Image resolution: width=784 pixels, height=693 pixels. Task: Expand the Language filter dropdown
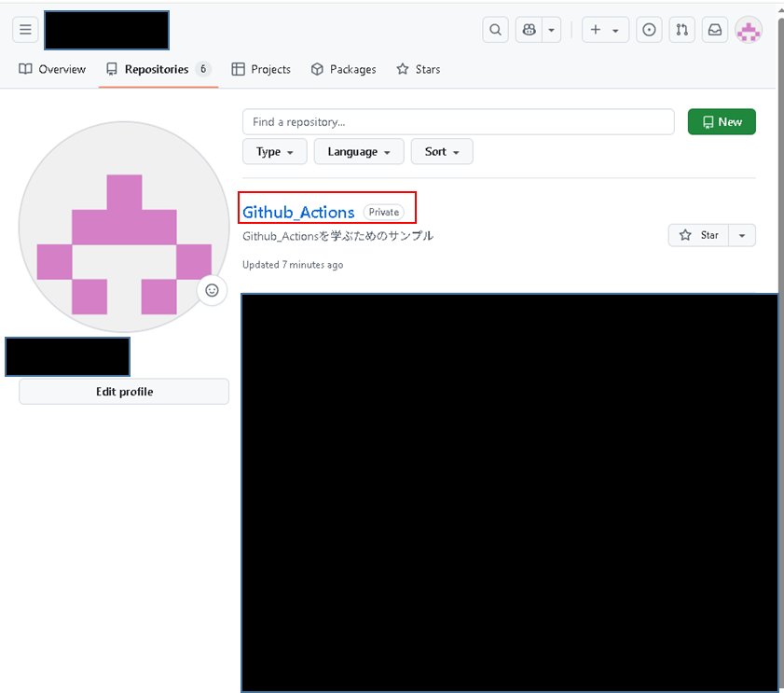pos(359,152)
